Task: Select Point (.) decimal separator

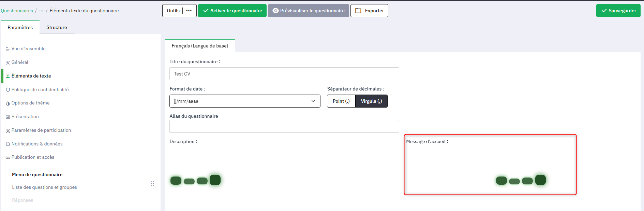Action: (341, 101)
